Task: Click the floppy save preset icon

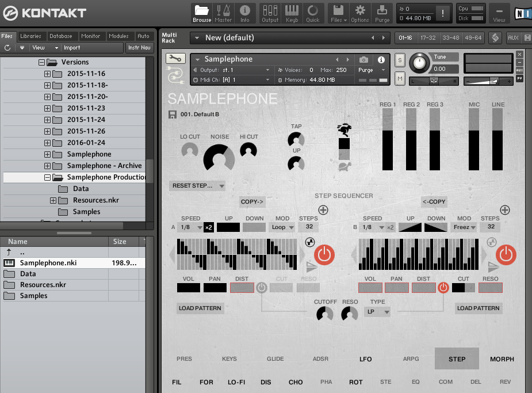Action: click(x=173, y=115)
